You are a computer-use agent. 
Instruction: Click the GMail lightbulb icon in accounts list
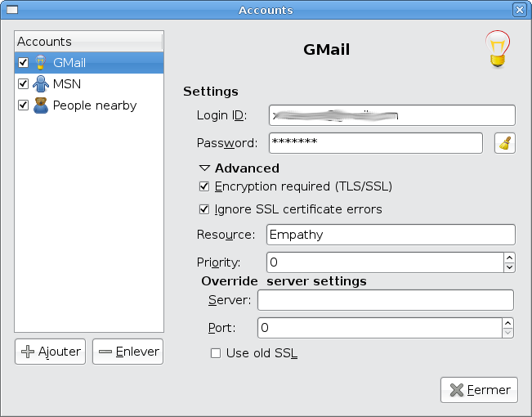point(40,62)
